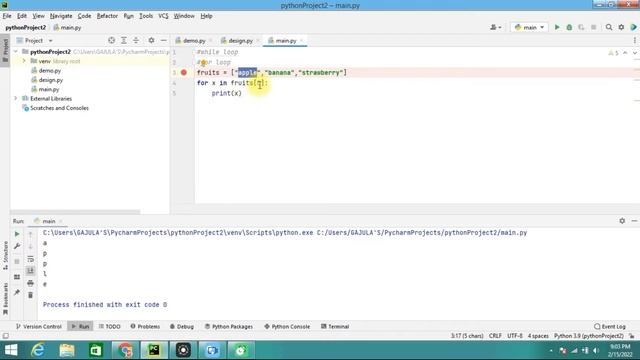Open Run panel settings gear
Image resolution: width=640 pixels, height=360 pixels.
point(622,221)
